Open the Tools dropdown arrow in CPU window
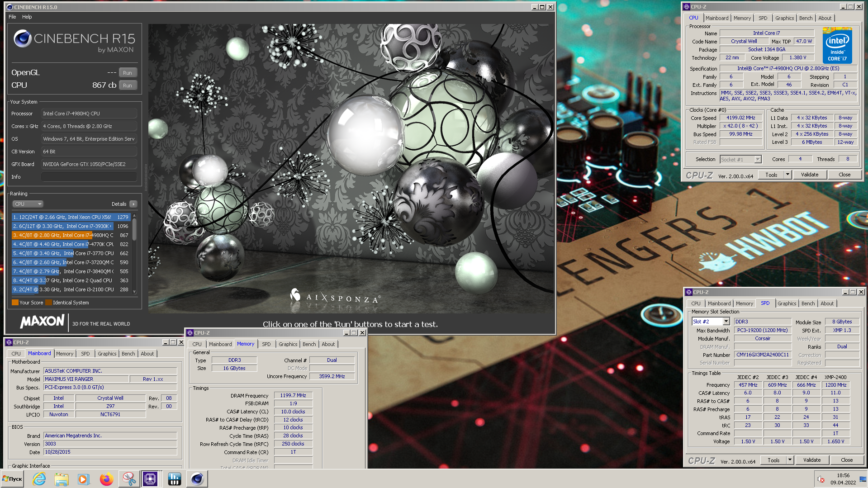Screen dimensions: 868x488 [x=787, y=175]
